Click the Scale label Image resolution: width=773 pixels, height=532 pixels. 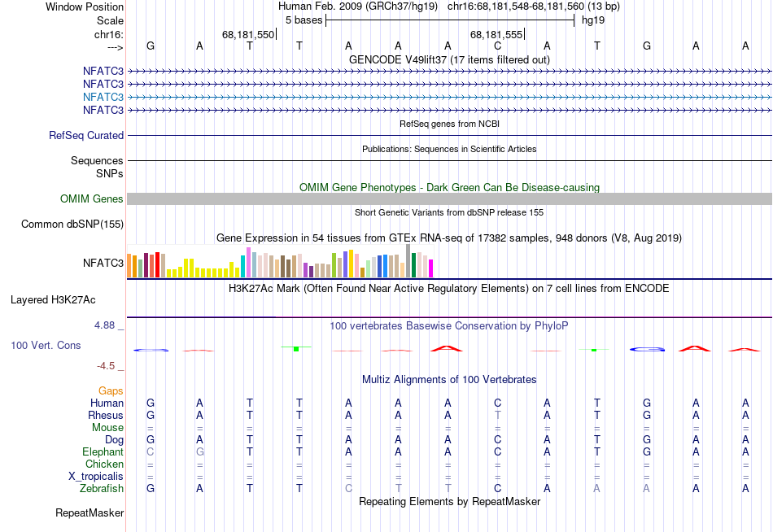[x=110, y=20]
